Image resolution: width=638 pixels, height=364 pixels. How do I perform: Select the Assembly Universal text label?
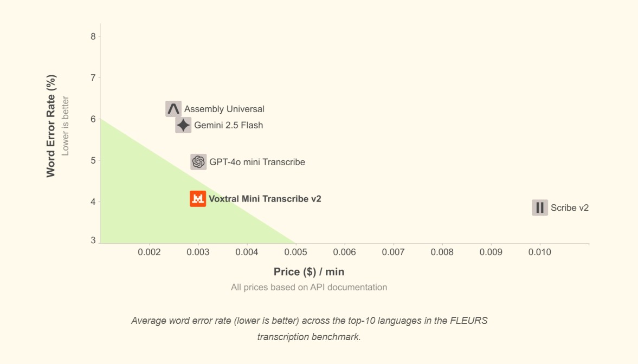224,109
